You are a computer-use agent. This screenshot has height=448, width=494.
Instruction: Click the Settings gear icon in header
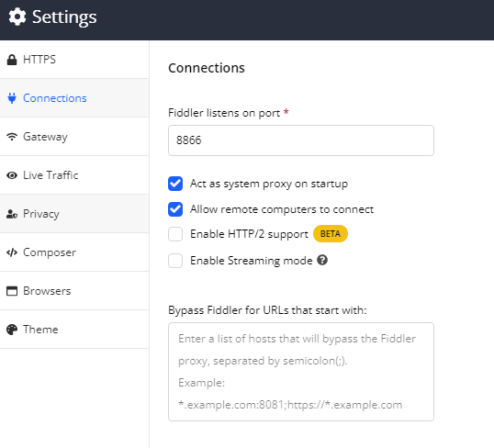tap(17, 17)
